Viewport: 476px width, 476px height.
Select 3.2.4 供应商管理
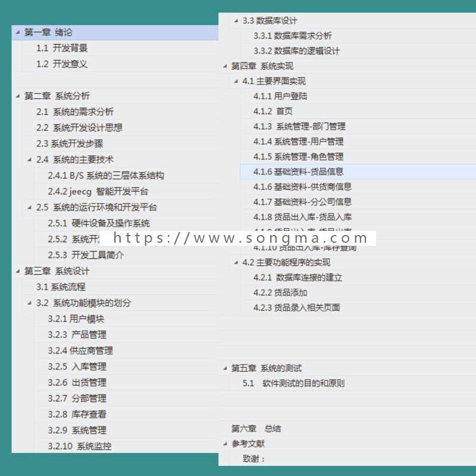(x=80, y=350)
